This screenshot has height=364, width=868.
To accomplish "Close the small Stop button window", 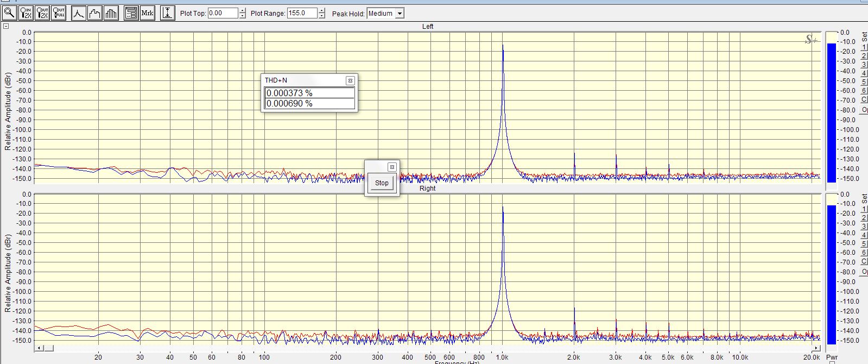I will [x=392, y=167].
